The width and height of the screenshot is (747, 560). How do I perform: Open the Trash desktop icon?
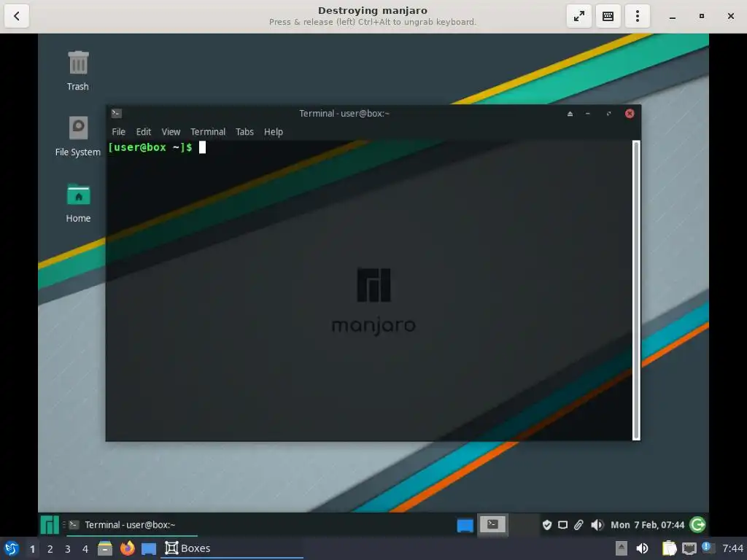tap(78, 71)
